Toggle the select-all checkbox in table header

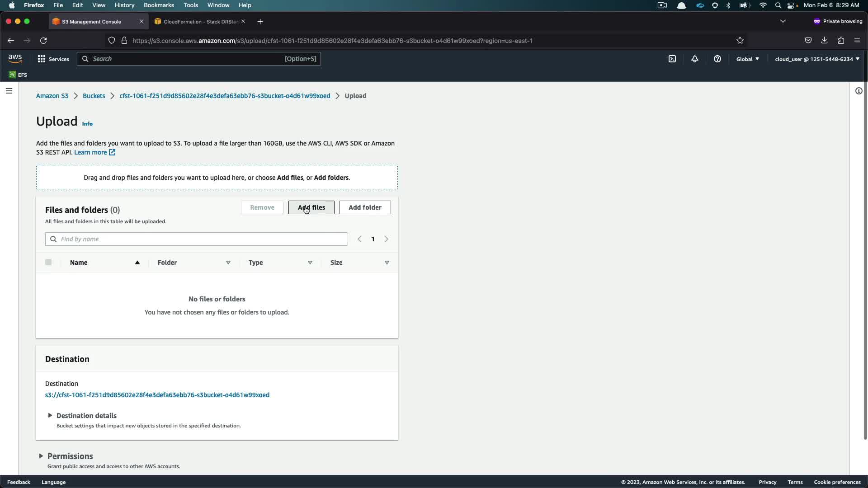click(x=48, y=262)
